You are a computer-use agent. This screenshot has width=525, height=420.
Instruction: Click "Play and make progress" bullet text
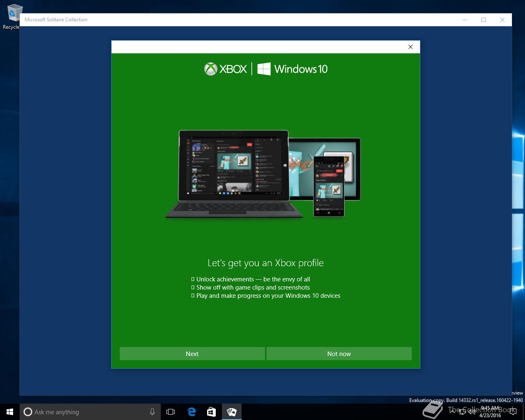pos(268,296)
